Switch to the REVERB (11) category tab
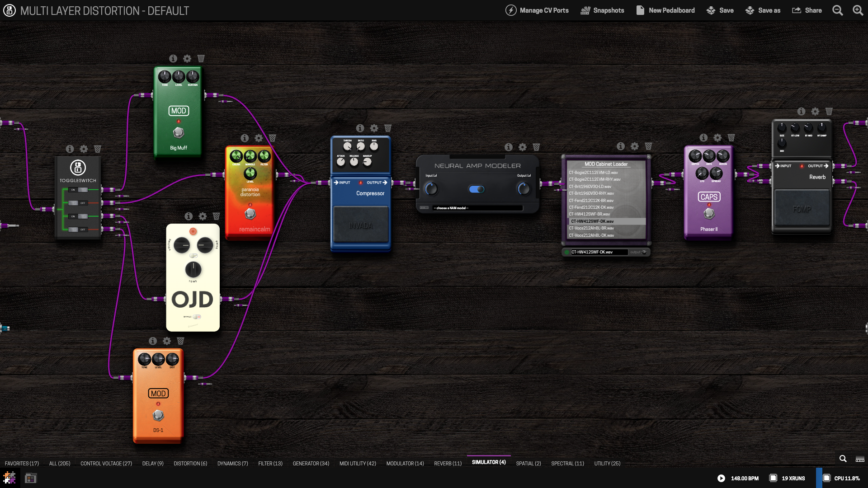The width and height of the screenshot is (868, 488). (x=448, y=464)
